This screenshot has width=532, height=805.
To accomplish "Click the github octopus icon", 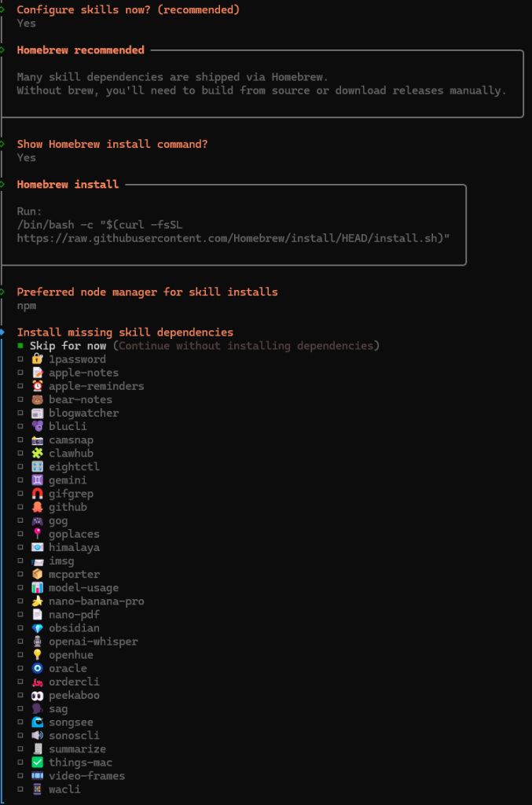I will 37,507.
